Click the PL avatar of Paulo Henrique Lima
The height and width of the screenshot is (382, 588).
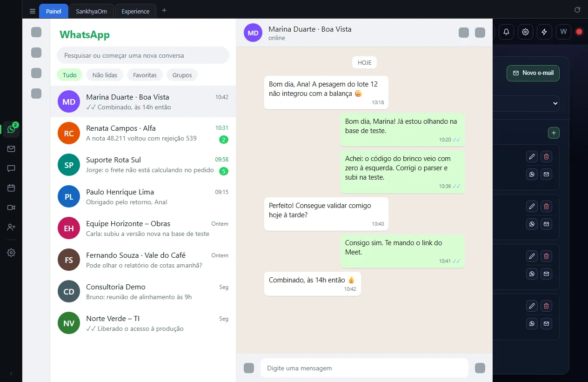[x=69, y=196]
